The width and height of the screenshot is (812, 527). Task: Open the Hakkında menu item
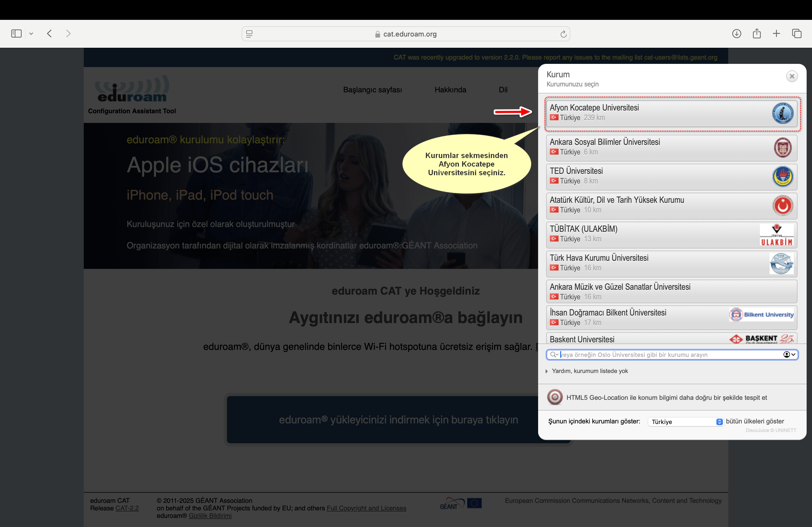pos(450,90)
